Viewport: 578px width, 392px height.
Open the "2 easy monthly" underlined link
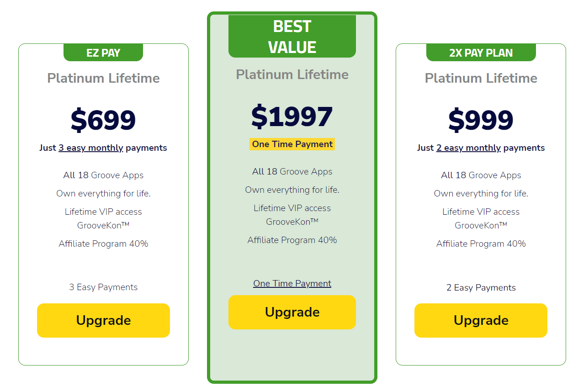[468, 148]
